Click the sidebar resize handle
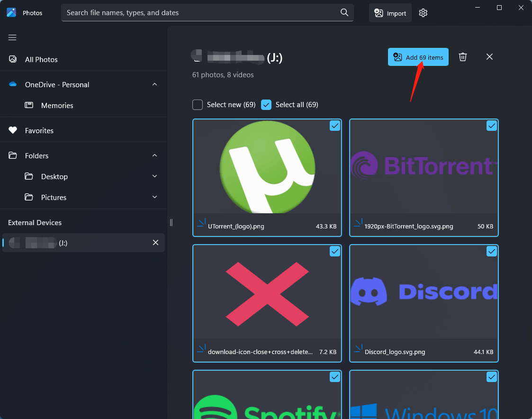The image size is (532, 419). (171, 222)
